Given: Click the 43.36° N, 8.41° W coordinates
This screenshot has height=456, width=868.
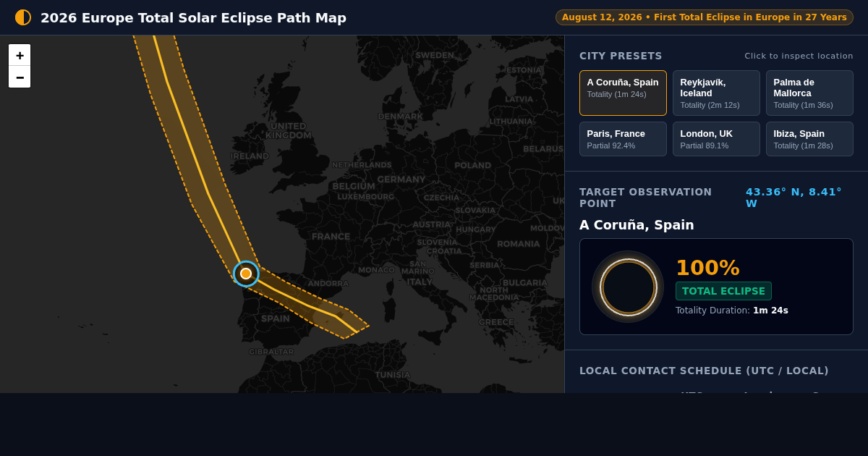Looking at the screenshot, I should pos(793,198).
